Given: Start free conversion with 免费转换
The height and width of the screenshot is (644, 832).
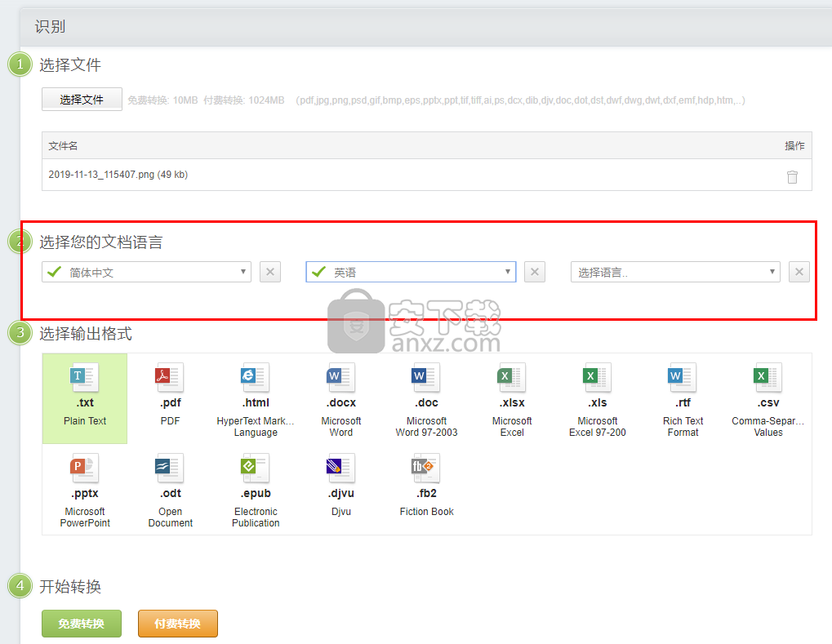Looking at the screenshot, I should tap(82, 624).
